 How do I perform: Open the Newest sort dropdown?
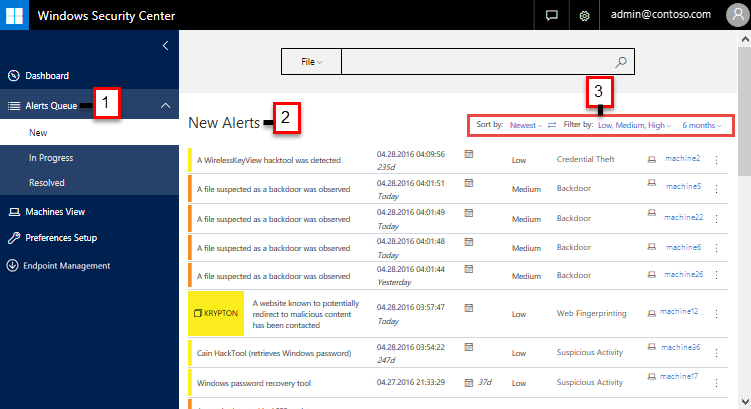point(525,126)
